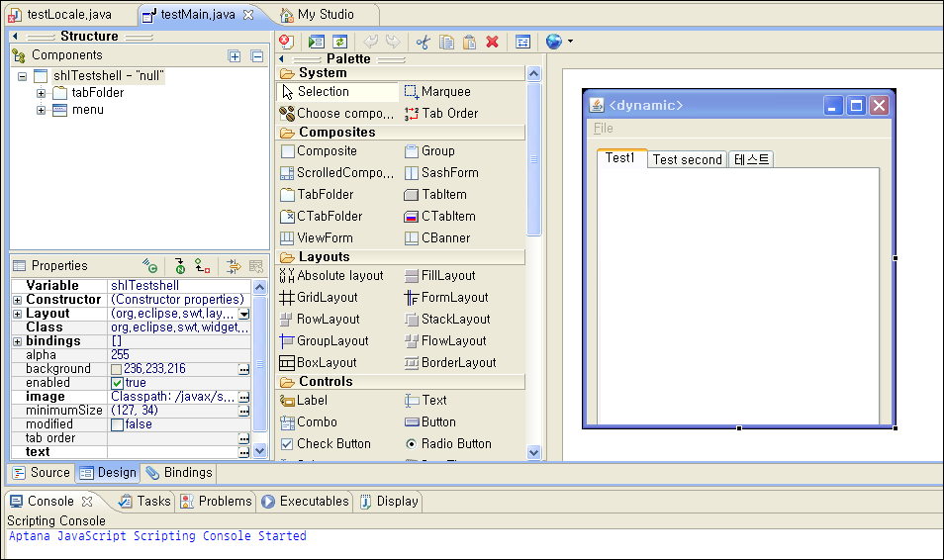
Task: Click minimumSize ellipsis button
Action: point(243,411)
